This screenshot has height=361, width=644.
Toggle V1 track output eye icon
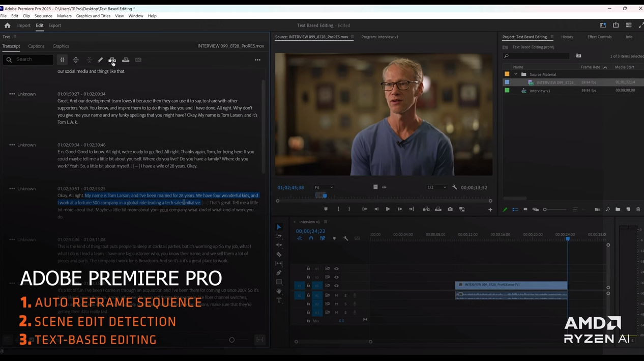click(336, 286)
